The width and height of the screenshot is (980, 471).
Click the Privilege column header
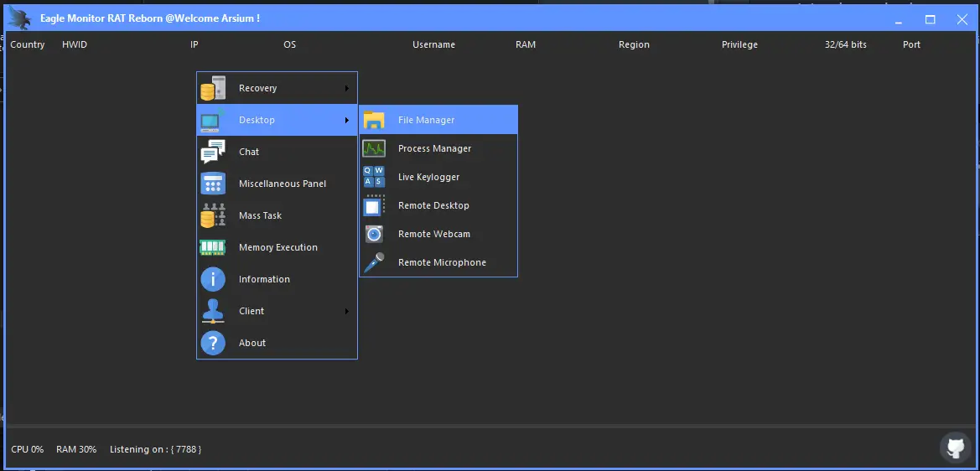pyautogui.click(x=739, y=44)
